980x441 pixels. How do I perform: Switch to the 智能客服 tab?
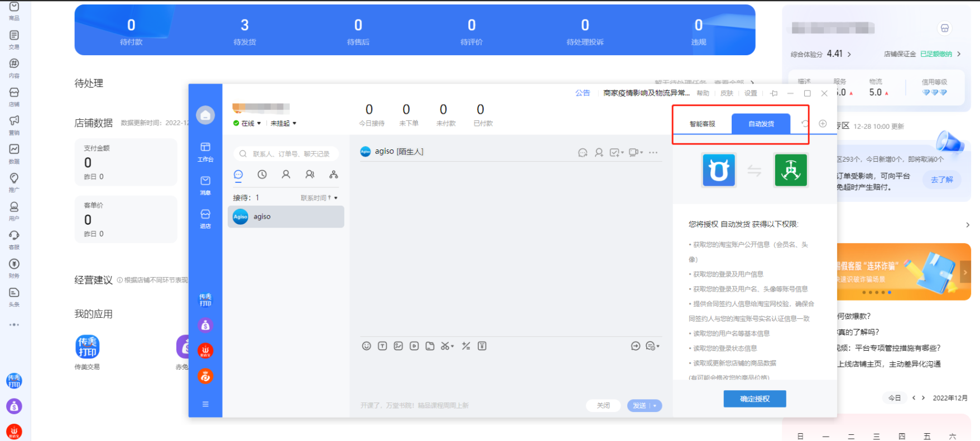pos(702,124)
